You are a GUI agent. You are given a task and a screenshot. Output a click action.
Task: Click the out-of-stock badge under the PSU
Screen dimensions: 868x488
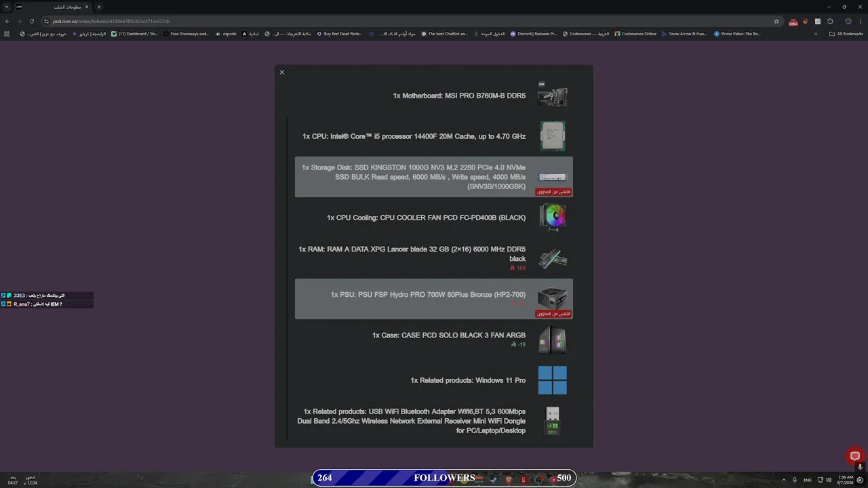554,314
